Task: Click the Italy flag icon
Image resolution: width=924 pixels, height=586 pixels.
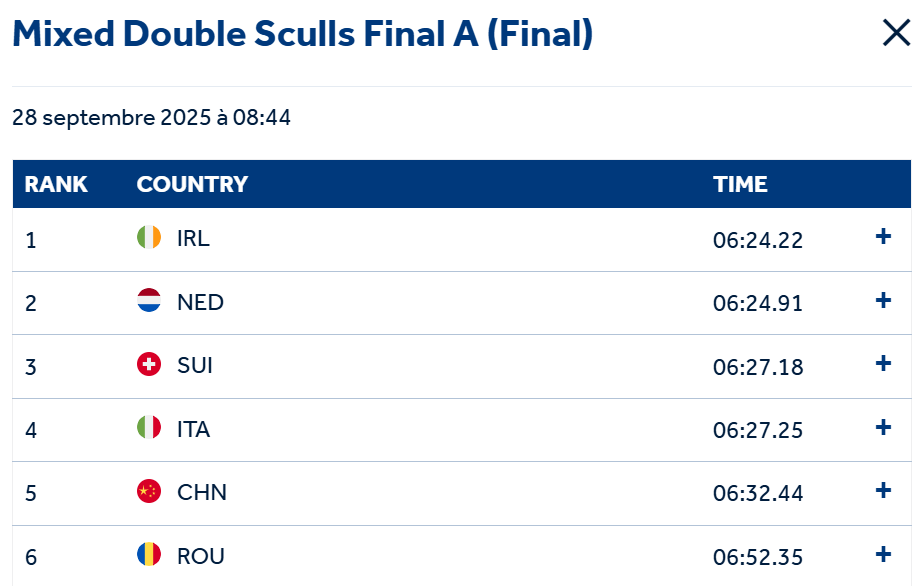Action: [x=148, y=428]
